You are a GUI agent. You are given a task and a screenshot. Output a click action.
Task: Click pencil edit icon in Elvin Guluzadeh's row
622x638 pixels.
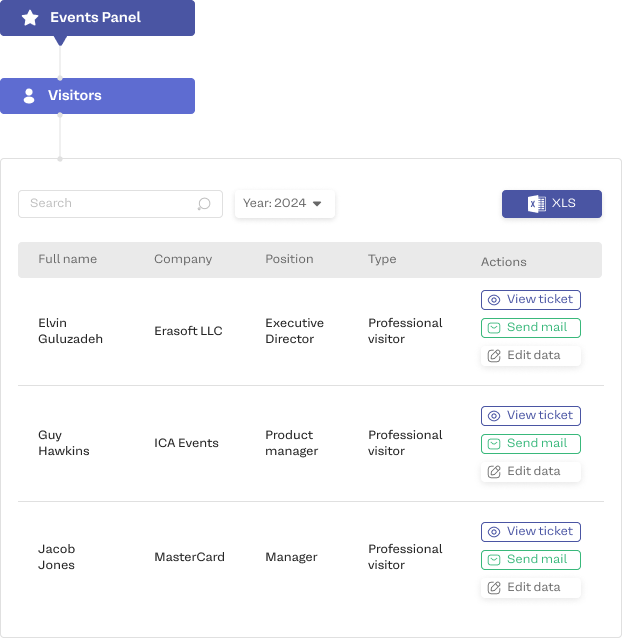click(494, 356)
